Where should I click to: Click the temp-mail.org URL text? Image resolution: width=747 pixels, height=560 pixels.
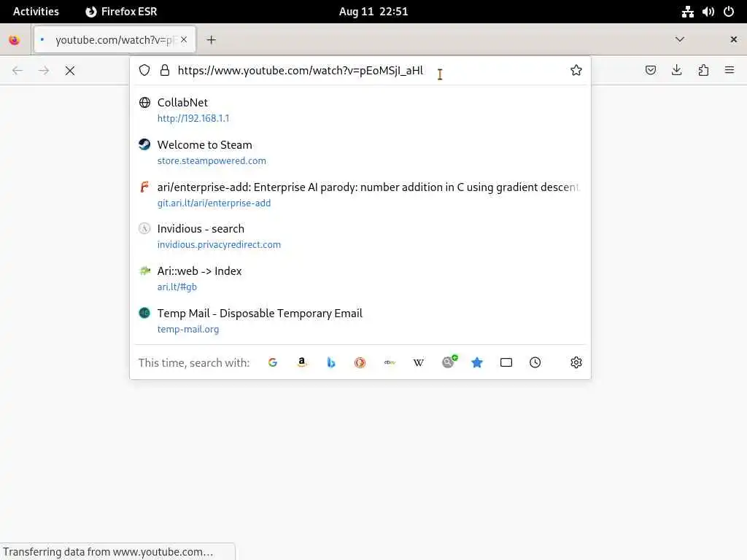(188, 329)
